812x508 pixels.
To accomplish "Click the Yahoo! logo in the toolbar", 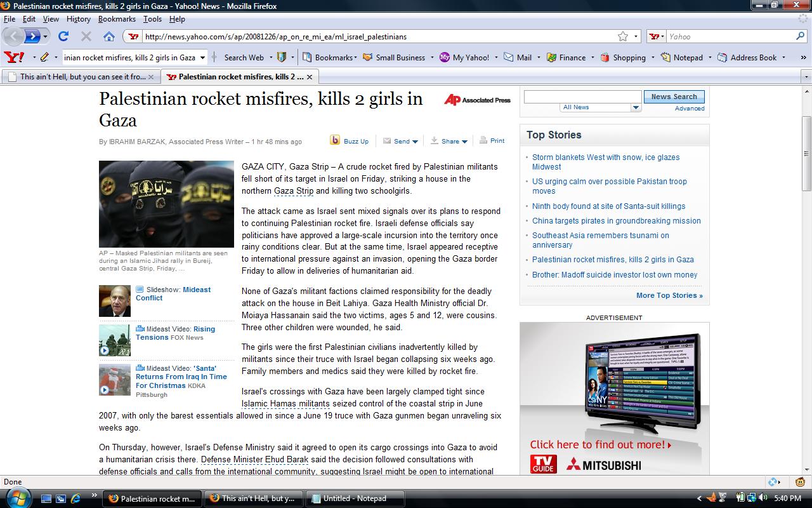I will point(14,57).
